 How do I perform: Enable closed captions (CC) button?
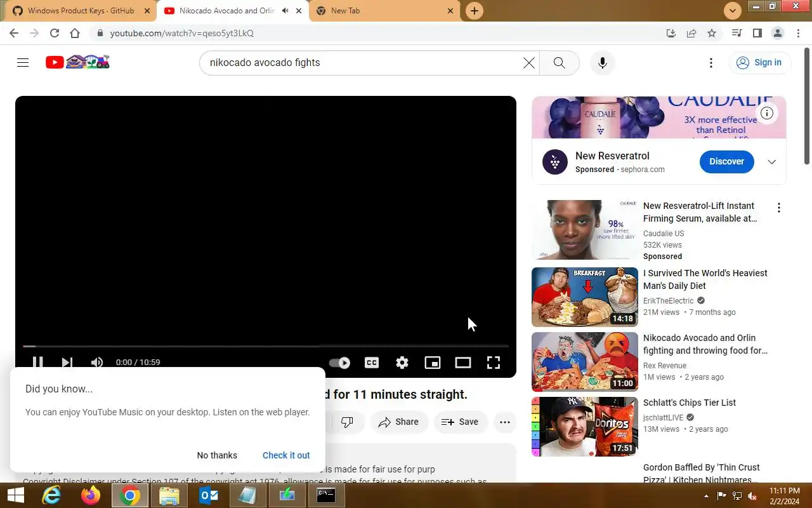tap(372, 363)
